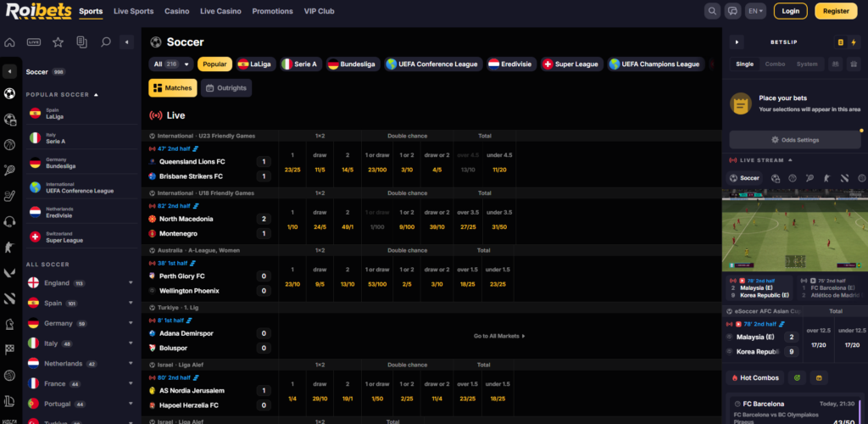
Task: Switch to the System betslip tab
Action: pyautogui.click(x=807, y=64)
